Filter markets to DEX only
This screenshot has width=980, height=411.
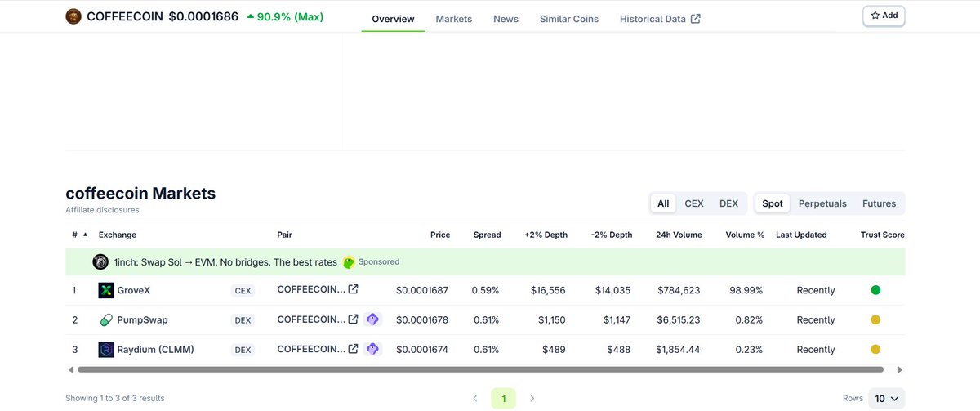pos(728,203)
